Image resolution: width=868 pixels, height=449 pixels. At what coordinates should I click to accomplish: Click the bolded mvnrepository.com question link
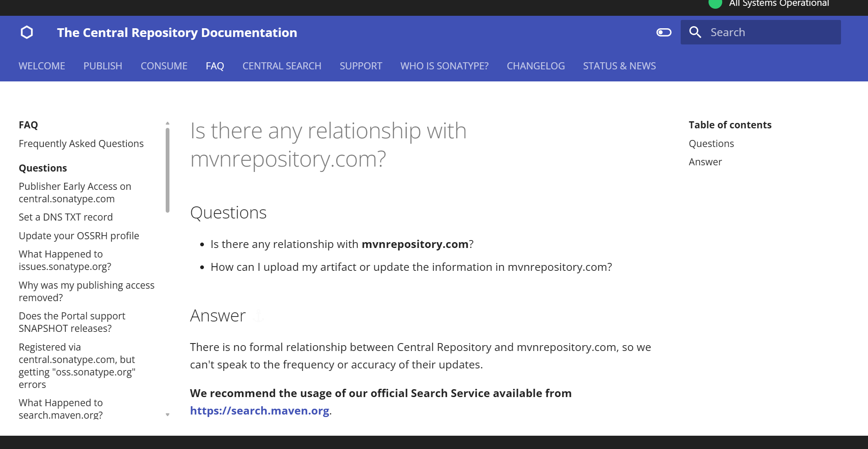[x=415, y=244]
